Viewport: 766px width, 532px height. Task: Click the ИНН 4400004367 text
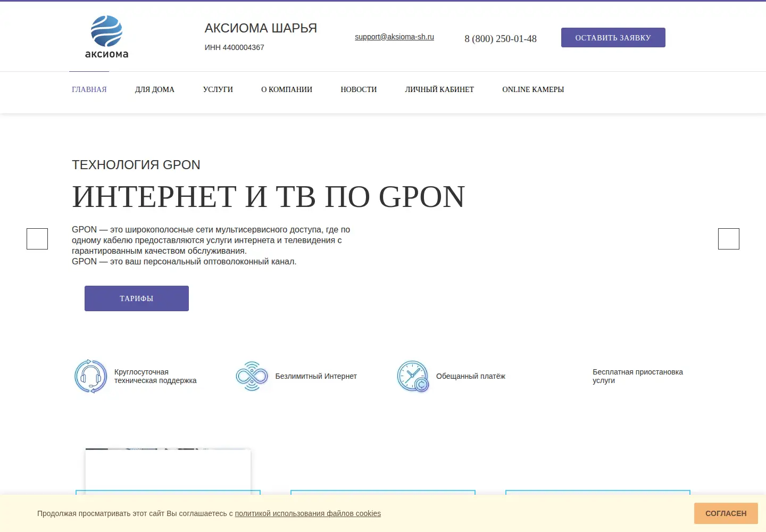coord(235,47)
